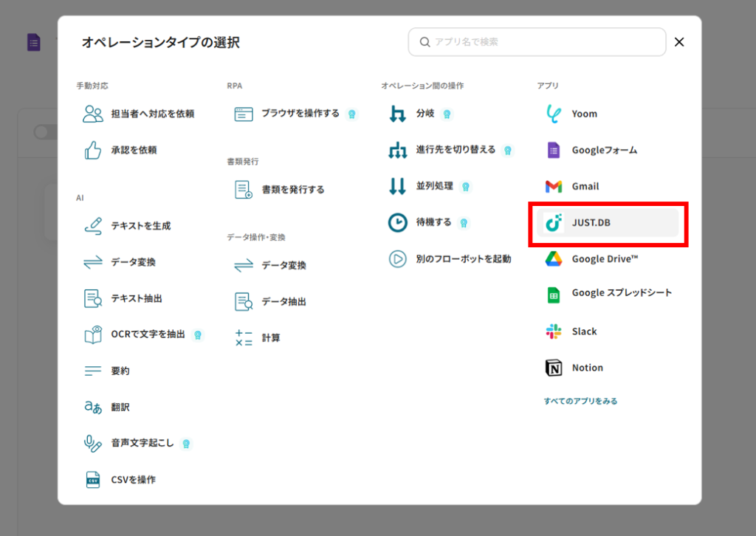Click the 担当者へ対応を依頼 people icon
756x536 pixels.
click(93, 114)
